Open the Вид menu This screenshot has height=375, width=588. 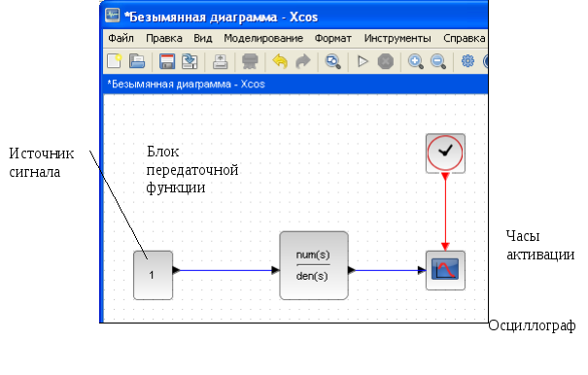(203, 38)
